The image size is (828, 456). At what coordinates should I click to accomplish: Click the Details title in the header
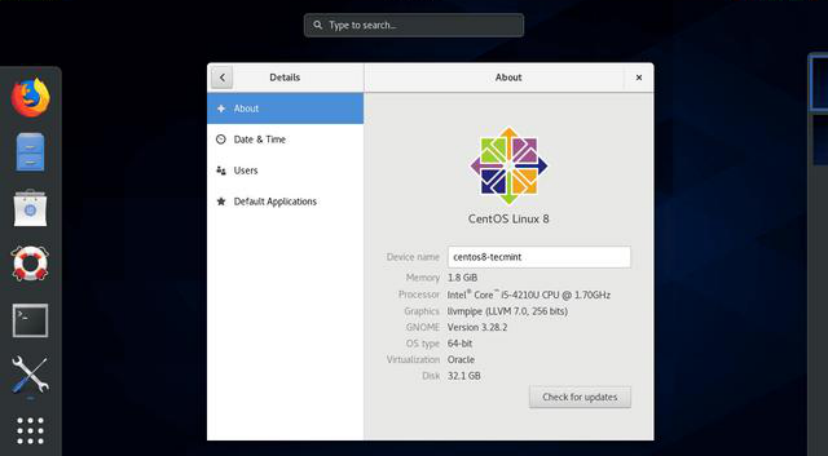point(285,78)
